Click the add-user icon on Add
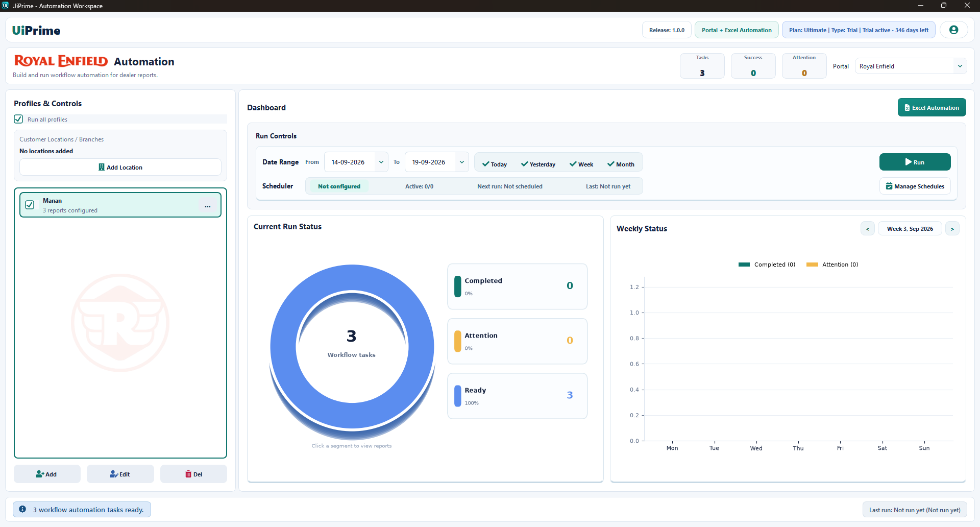Screen dimensions: 980x527 (x=40, y=474)
